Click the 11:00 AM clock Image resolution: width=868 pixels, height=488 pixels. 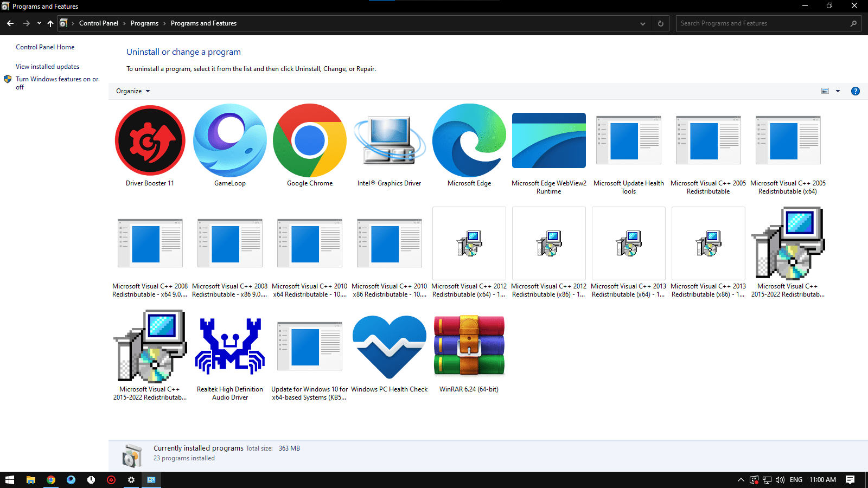tap(822, 480)
